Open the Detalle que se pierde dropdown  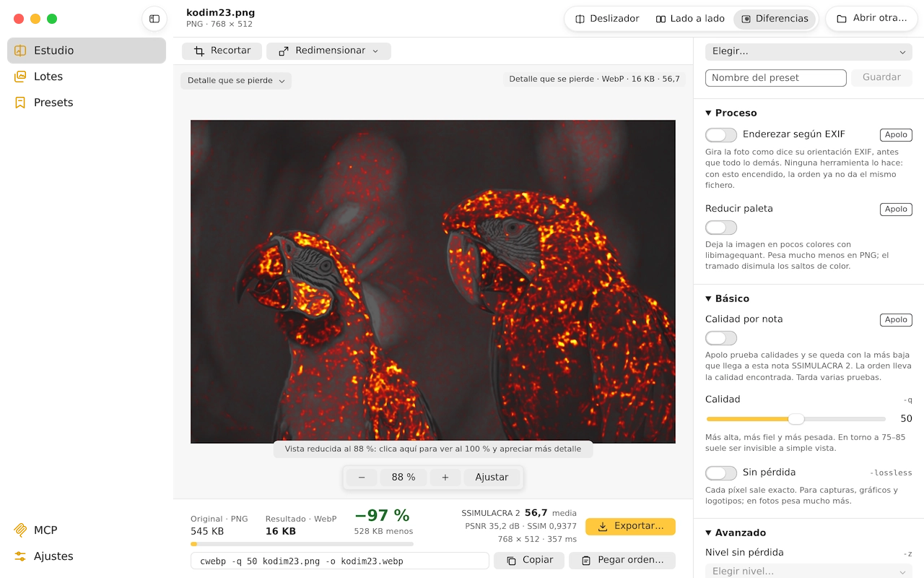236,81
